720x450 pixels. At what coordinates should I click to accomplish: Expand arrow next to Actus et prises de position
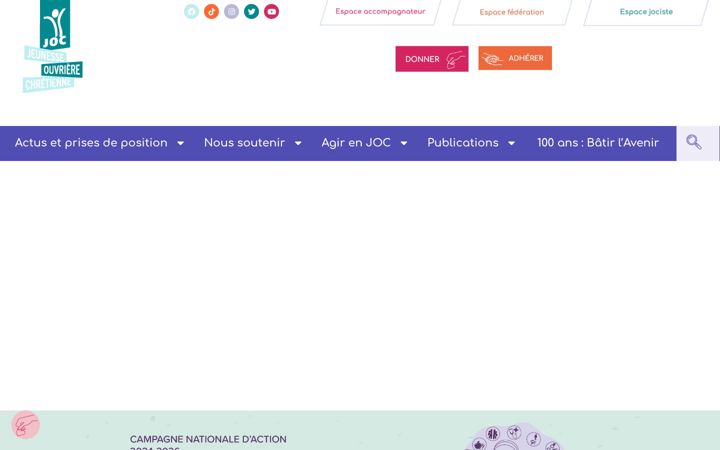[180, 143]
